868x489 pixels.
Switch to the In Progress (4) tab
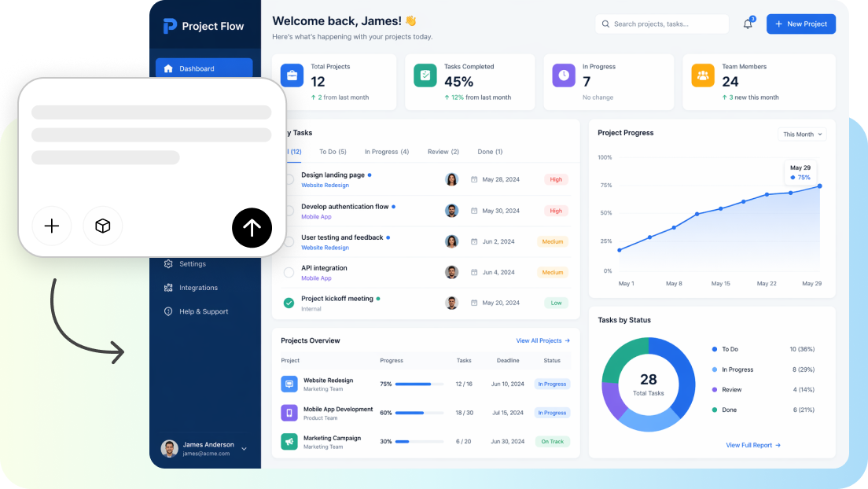[386, 152]
